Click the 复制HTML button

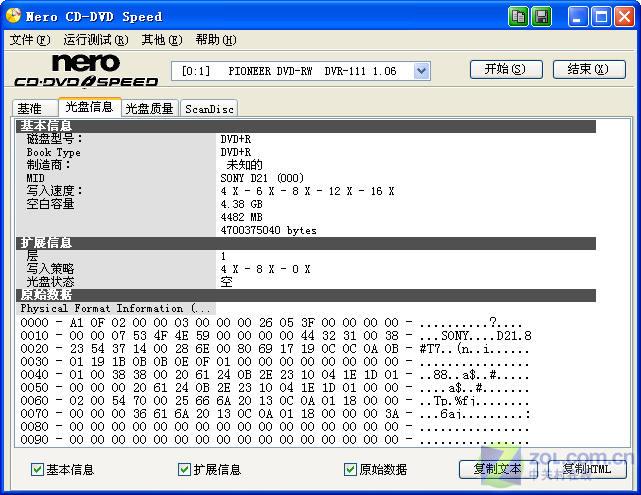[x=587, y=469]
